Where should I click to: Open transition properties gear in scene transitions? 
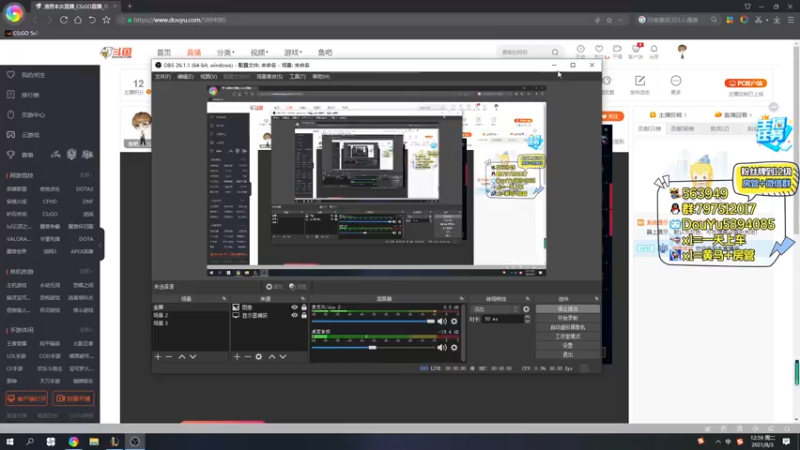click(x=526, y=309)
